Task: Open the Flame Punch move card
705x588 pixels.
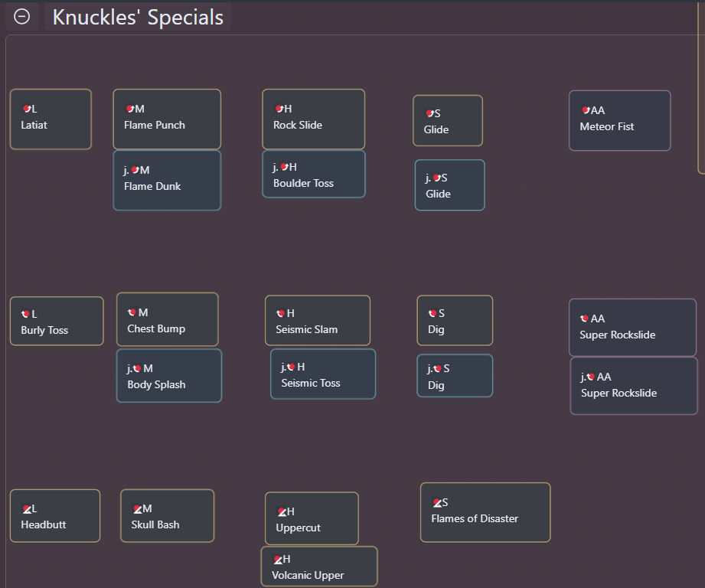Action: point(167,119)
